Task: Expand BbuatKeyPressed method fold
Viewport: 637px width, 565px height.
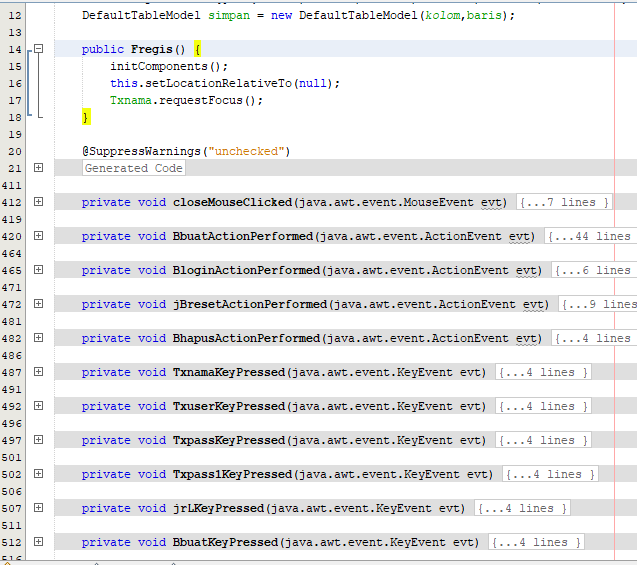Action: point(39,541)
